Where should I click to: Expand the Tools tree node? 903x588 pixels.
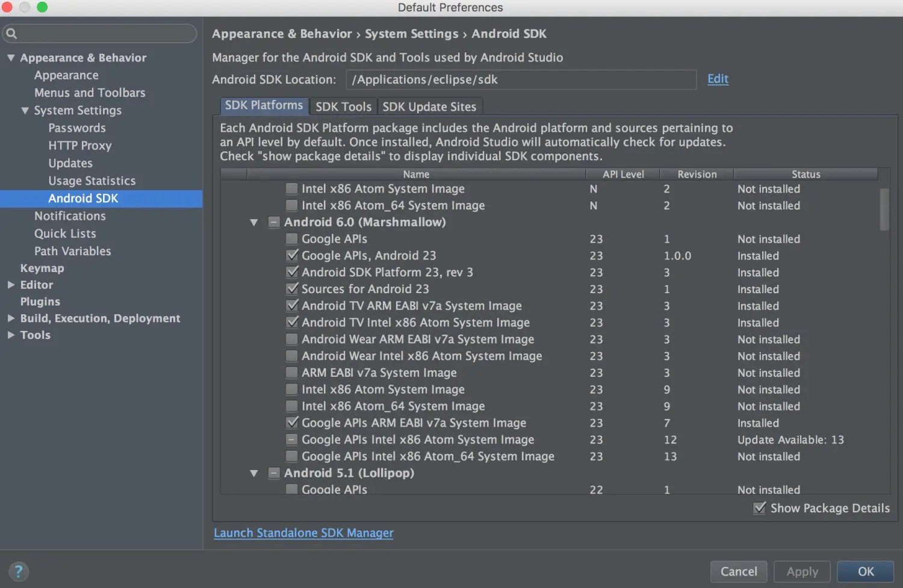click(x=11, y=335)
